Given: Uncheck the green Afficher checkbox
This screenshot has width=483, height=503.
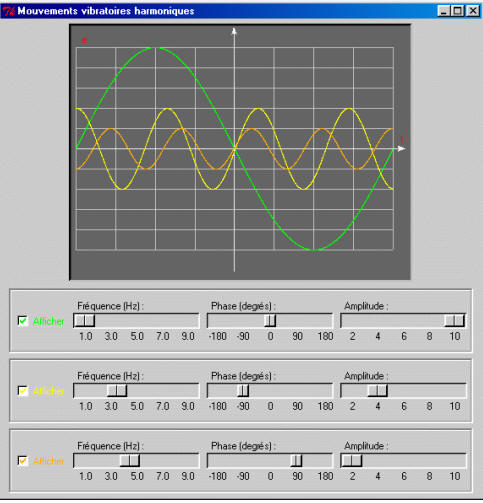Looking at the screenshot, I should [23, 321].
